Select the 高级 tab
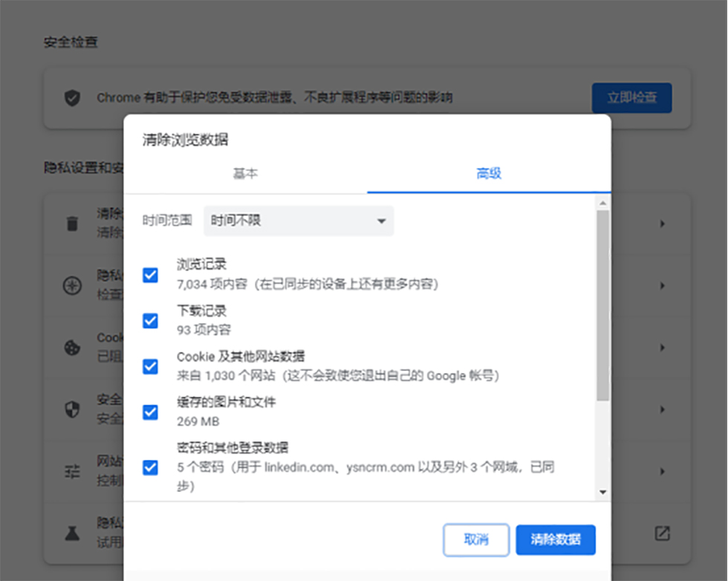 [489, 173]
